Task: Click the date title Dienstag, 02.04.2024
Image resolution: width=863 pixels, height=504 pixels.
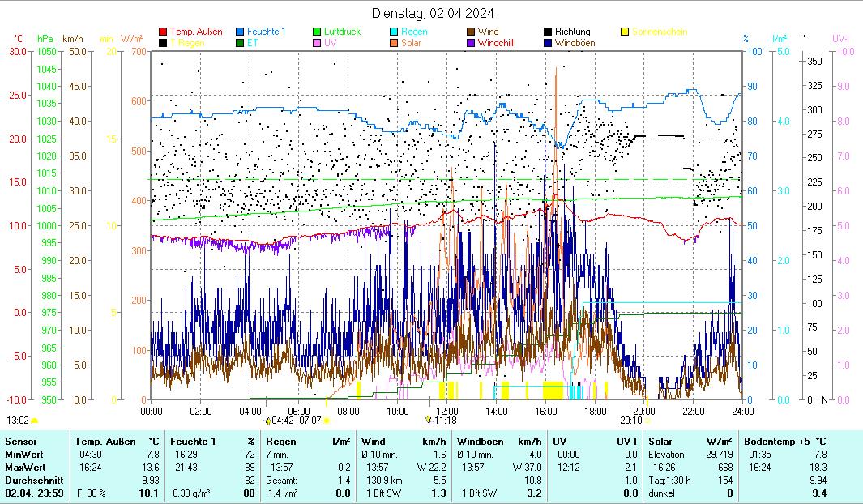Action: 433,13
